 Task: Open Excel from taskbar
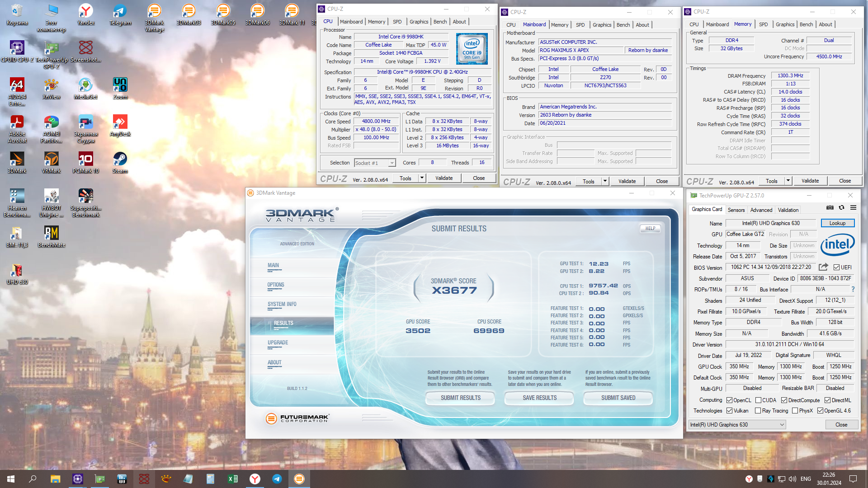coord(233,479)
